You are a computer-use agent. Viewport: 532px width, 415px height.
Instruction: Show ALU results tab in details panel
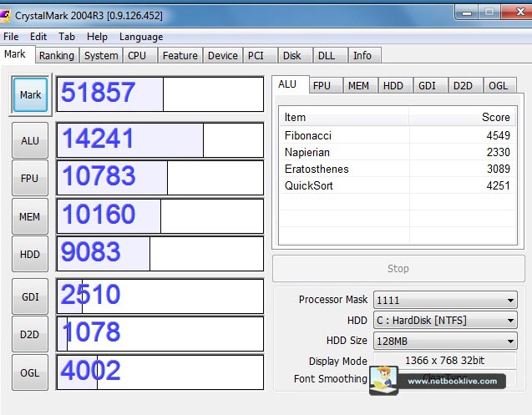291,84
